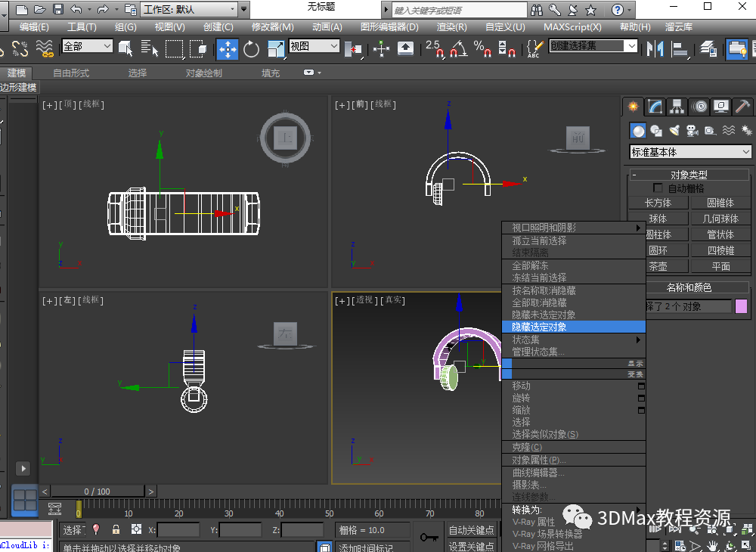
Task: Open the 标准基本体 dropdown
Action: (x=690, y=152)
